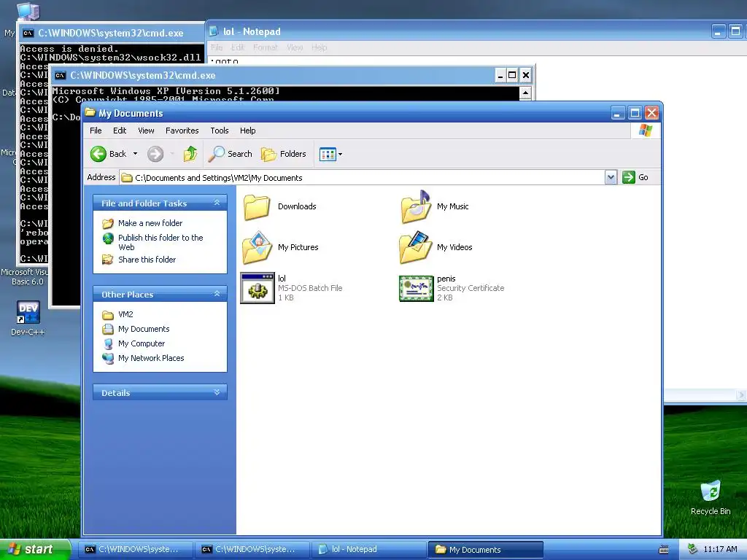Open the Back history dropdown arrow
This screenshot has width=747, height=560.
coord(135,154)
